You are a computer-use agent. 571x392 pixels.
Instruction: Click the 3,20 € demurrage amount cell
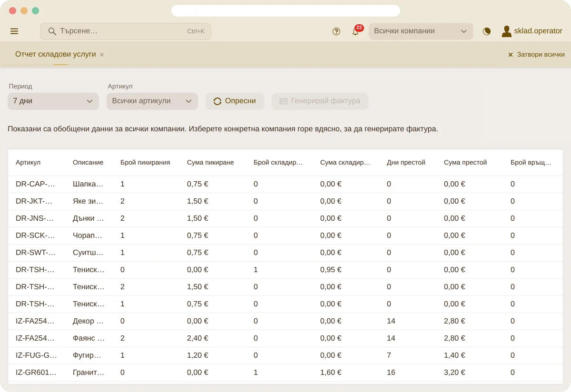pos(470,372)
